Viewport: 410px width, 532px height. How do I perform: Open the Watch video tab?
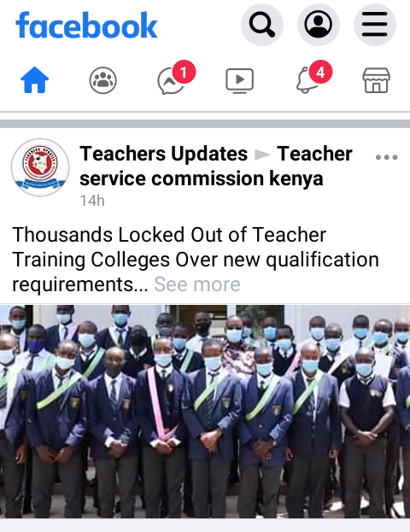click(x=240, y=81)
